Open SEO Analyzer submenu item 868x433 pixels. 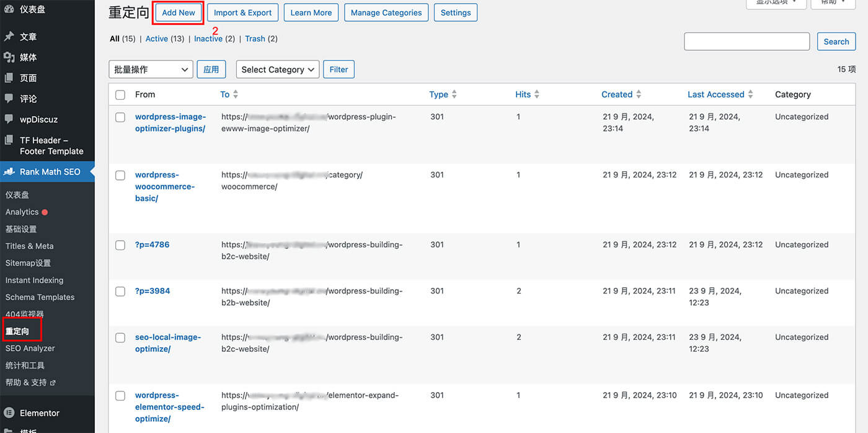tap(30, 349)
